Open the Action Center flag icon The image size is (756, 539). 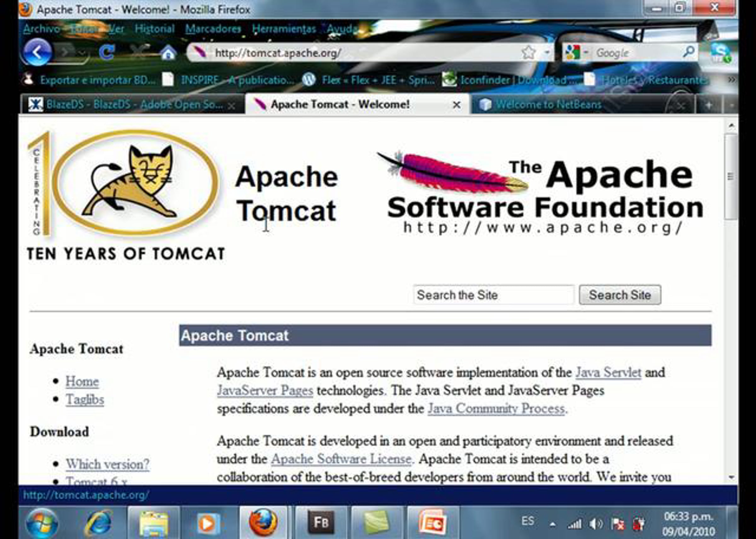(x=618, y=525)
